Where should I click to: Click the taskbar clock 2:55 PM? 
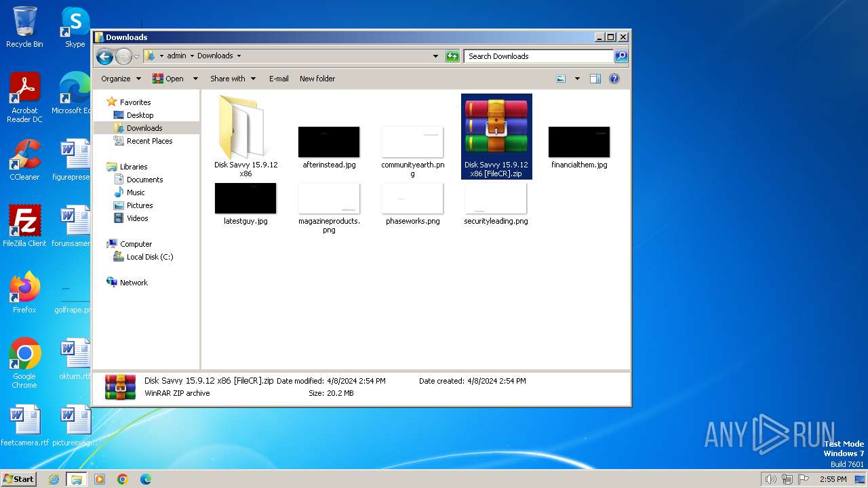pyautogui.click(x=833, y=479)
